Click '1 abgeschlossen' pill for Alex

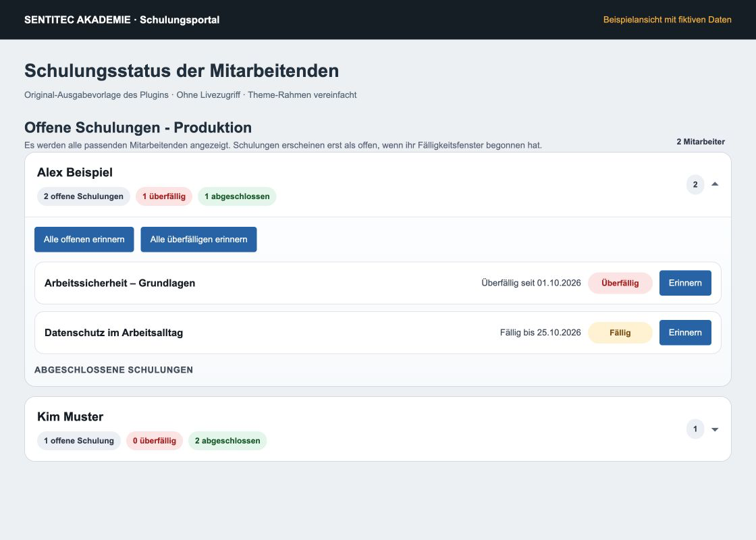pyautogui.click(x=237, y=196)
